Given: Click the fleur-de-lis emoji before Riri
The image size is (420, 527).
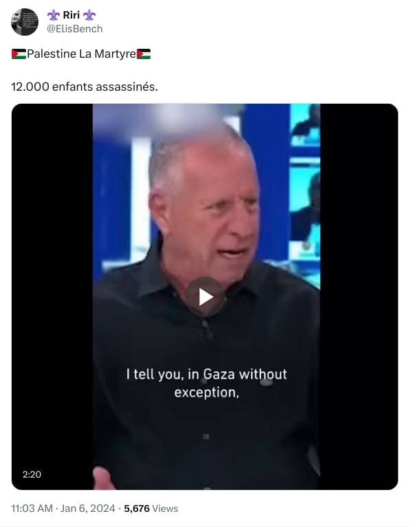Looking at the screenshot, I should click(53, 15).
